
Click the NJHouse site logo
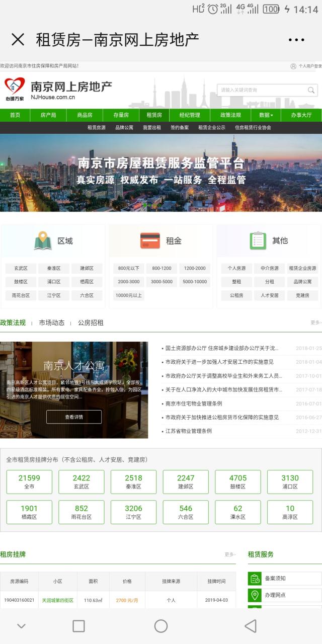click(58, 90)
